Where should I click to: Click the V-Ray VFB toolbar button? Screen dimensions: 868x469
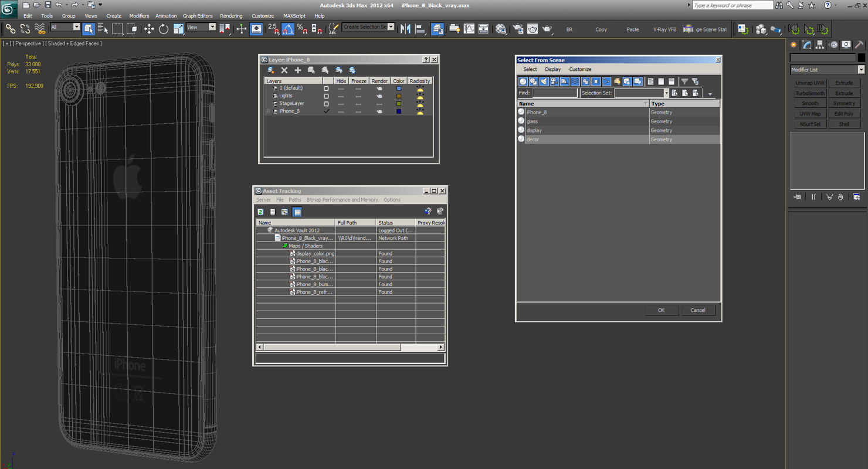click(x=664, y=29)
